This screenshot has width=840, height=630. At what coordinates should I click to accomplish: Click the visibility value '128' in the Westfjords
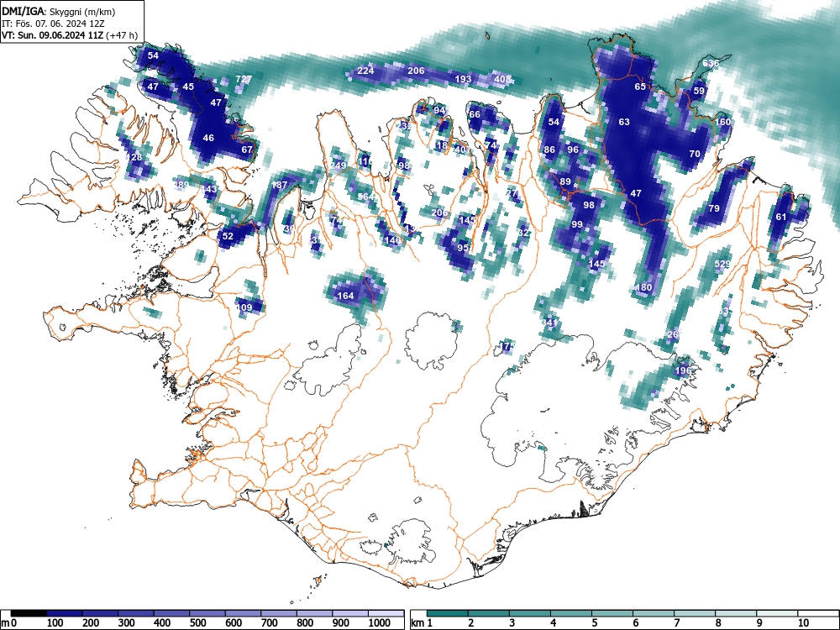pos(134,158)
